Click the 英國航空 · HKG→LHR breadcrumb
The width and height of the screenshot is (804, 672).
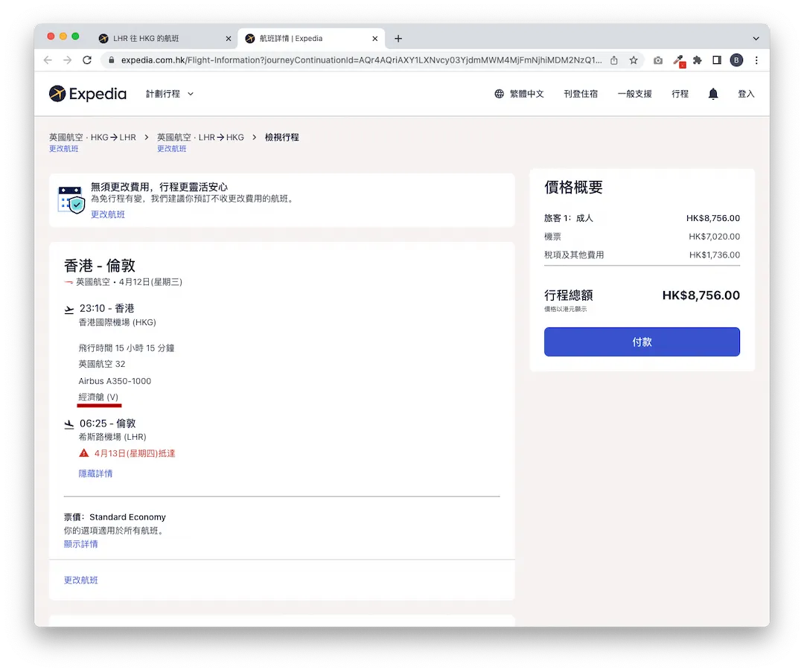click(92, 138)
